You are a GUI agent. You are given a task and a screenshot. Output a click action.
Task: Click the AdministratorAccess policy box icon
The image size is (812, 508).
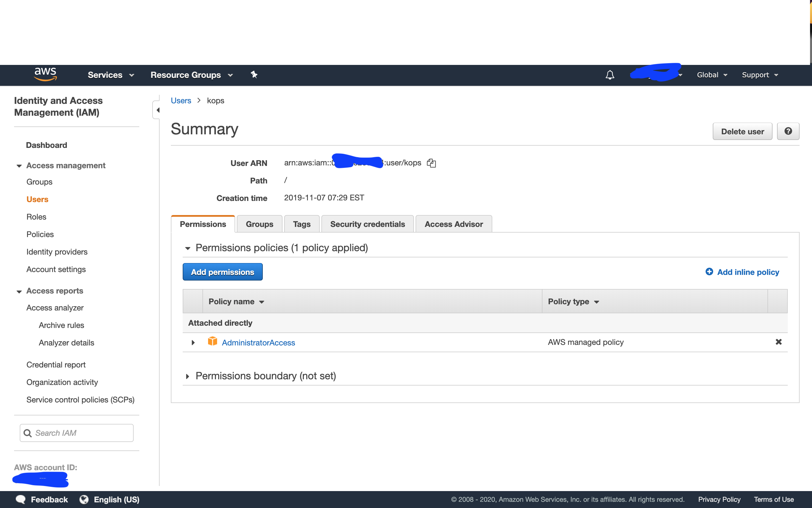point(212,341)
